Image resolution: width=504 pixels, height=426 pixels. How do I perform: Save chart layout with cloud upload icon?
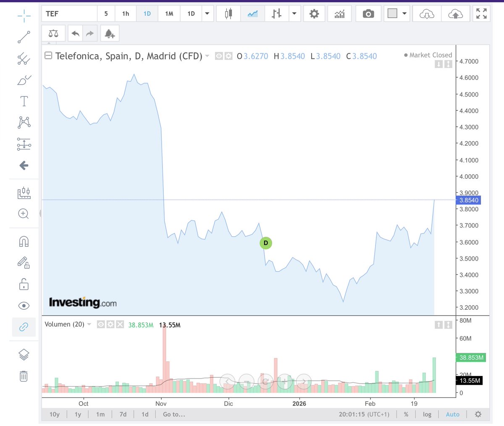click(455, 14)
